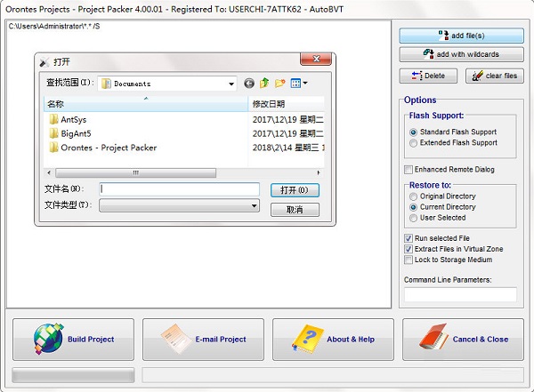Sort by 名称 column header

[x=146, y=104]
